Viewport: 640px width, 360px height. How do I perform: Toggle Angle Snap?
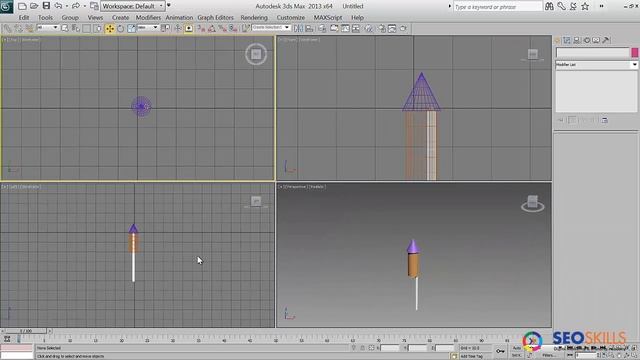tap(212, 28)
